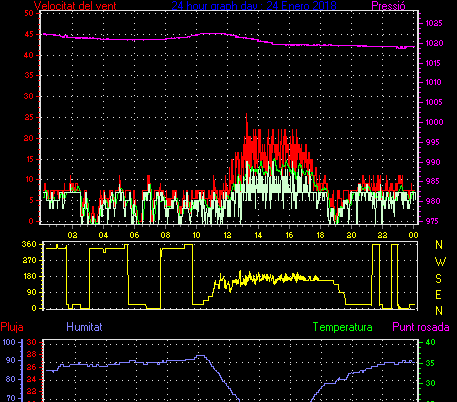Click the 1000 value on pressure axis
The image size is (457, 402).
click(x=435, y=122)
